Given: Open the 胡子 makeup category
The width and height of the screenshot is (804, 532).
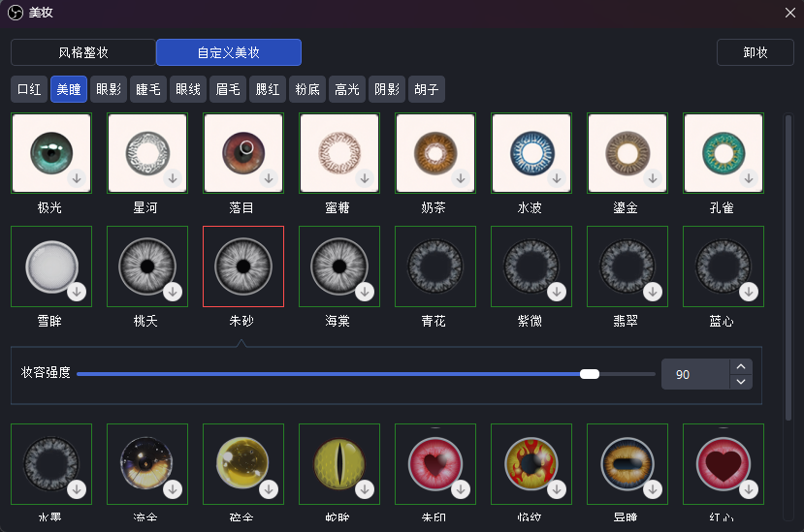Looking at the screenshot, I should pyautogui.click(x=427, y=90).
